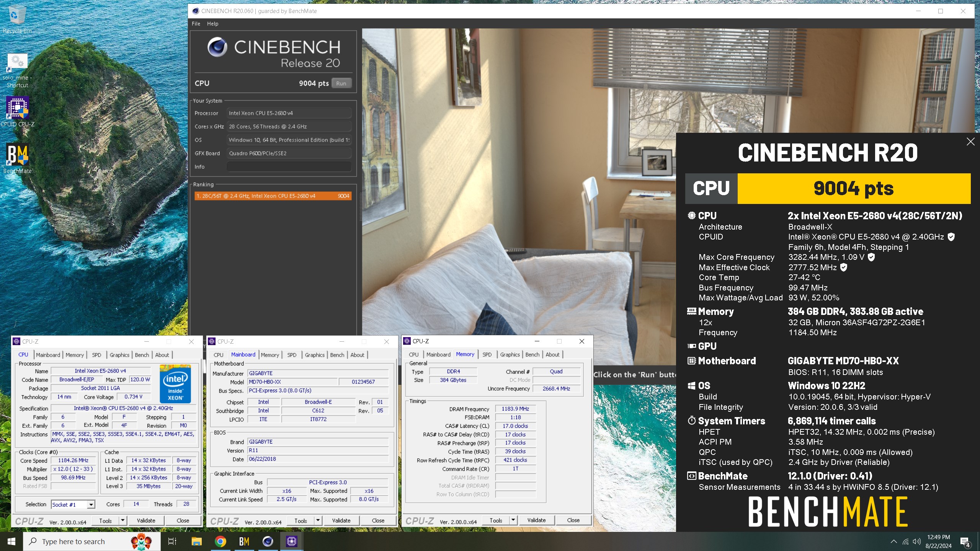
Task: Show hidden system tray icons
Action: [x=893, y=541]
